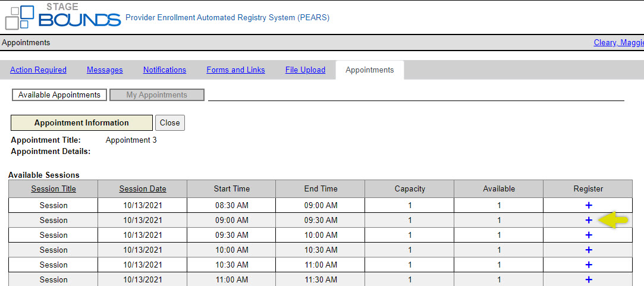644x286 pixels.
Task: Switch to the Messages tab
Action: 105,70
